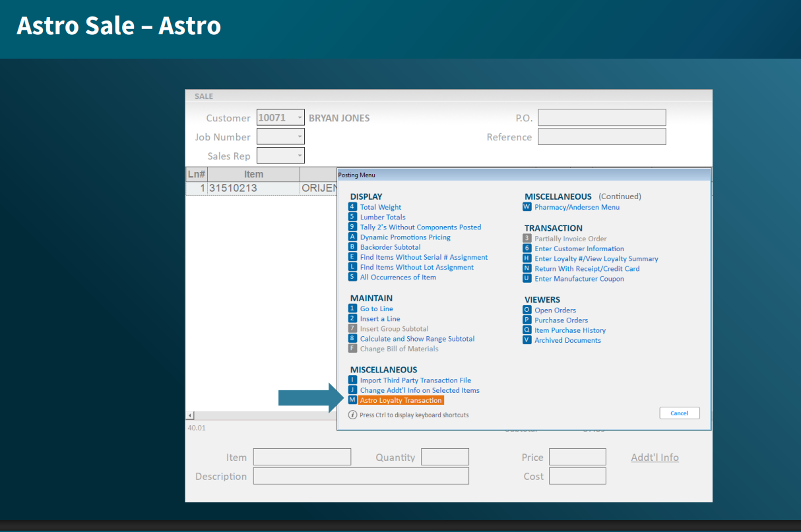Click the 'W' icon next to Pharmacy/Andersen Menu

(x=527, y=207)
